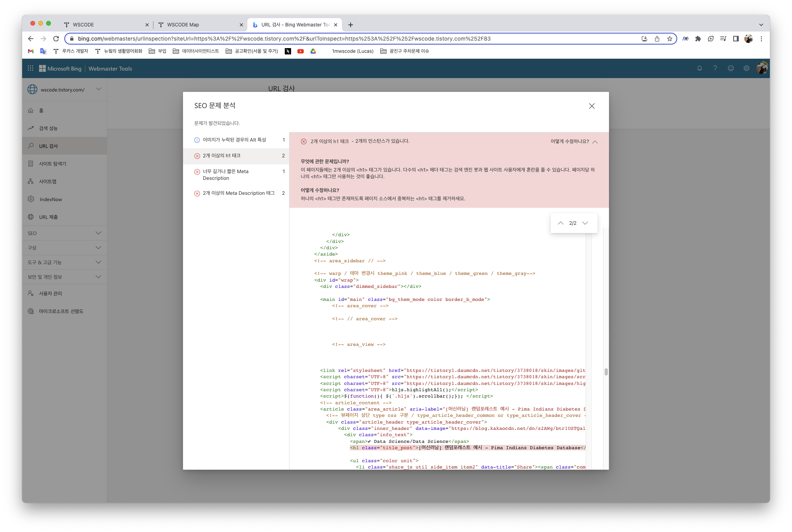
Task: Open the Microsoft apps grid launcher
Action: point(30,68)
